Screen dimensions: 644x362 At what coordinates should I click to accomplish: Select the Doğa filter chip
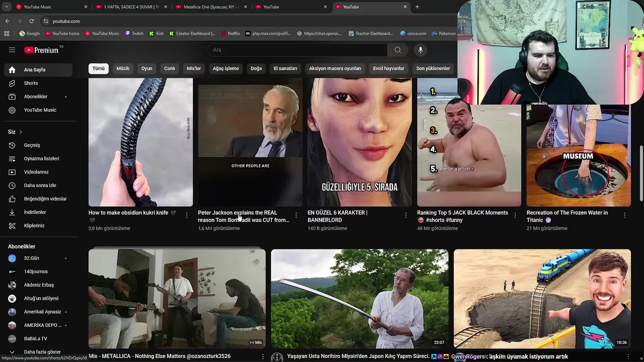tap(256, 68)
